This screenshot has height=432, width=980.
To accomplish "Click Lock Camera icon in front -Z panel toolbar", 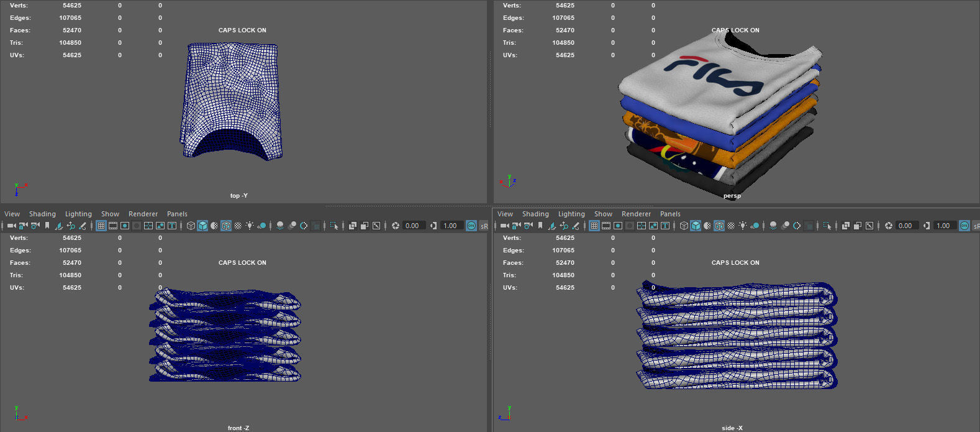I will click(23, 226).
